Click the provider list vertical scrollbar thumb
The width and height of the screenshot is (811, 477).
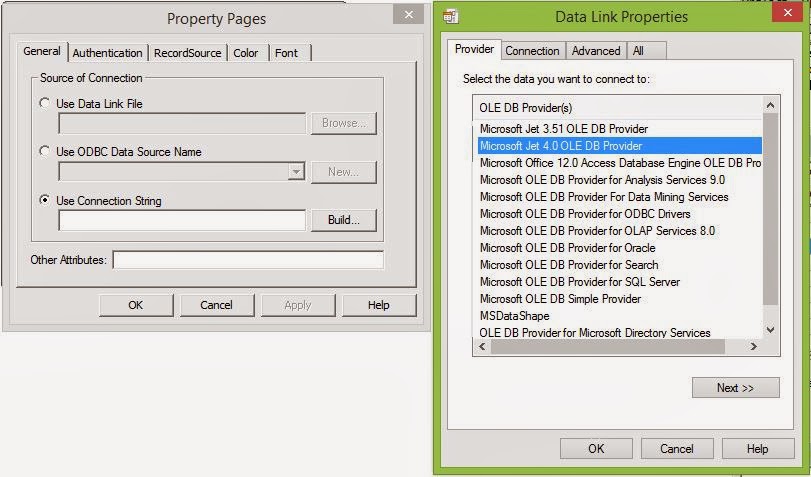tap(770, 209)
